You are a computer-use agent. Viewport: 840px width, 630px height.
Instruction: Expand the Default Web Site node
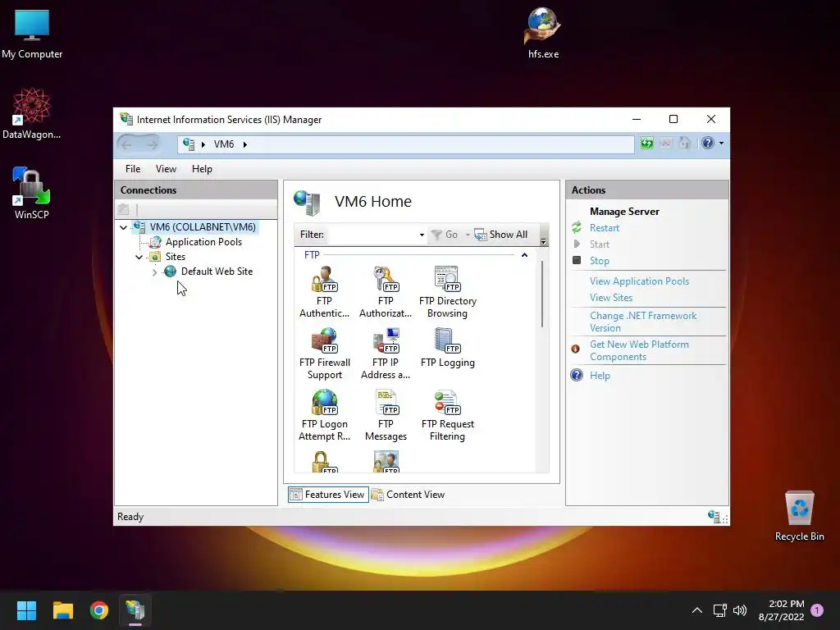tap(155, 272)
